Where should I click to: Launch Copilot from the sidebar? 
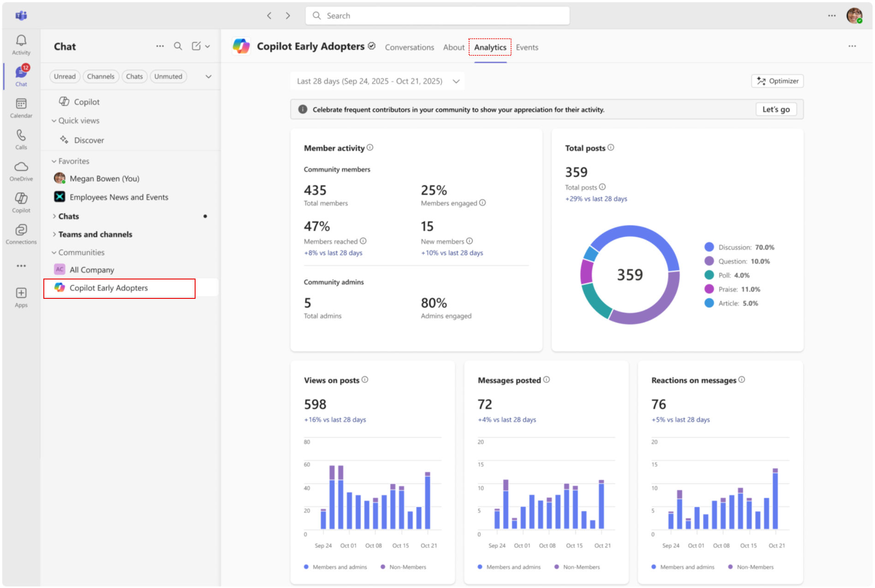pyautogui.click(x=21, y=202)
